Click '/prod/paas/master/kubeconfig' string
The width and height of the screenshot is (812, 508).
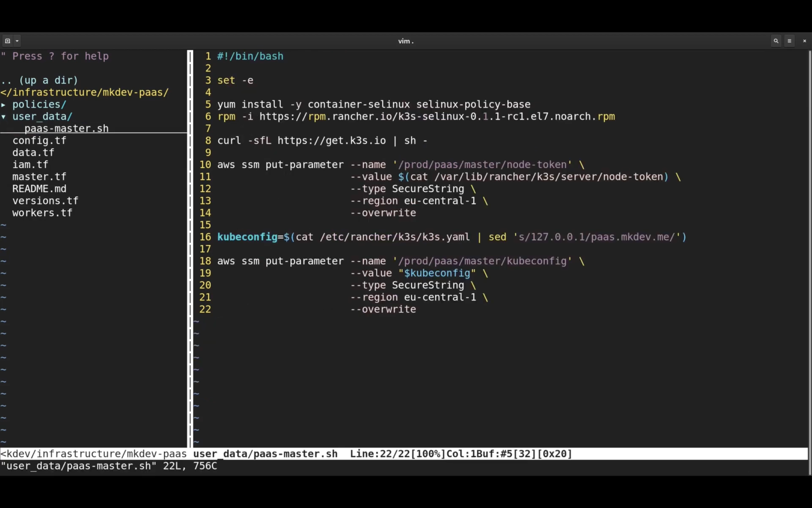(x=482, y=261)
